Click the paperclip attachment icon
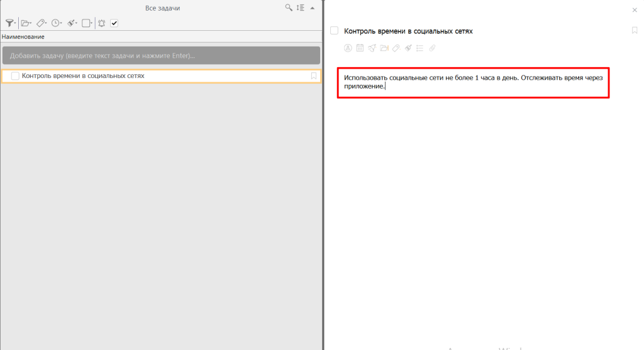This screenshot has height=350, width=644. click(432, 48)
